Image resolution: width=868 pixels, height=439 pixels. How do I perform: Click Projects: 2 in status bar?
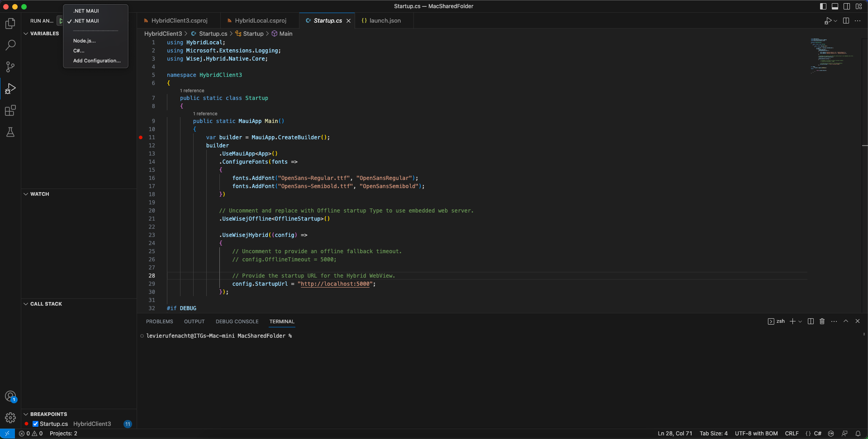point(63,434)
